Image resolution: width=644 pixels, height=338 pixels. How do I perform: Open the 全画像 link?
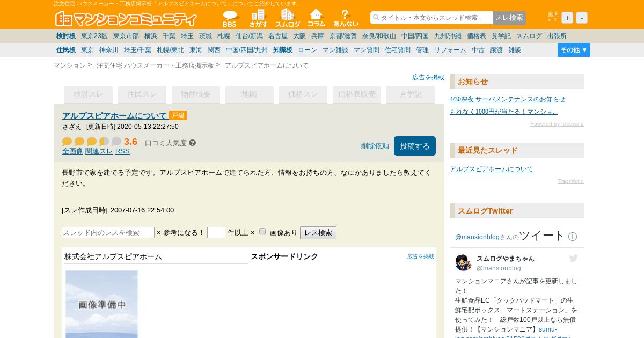pyautogui.click(x=72, y=151)
